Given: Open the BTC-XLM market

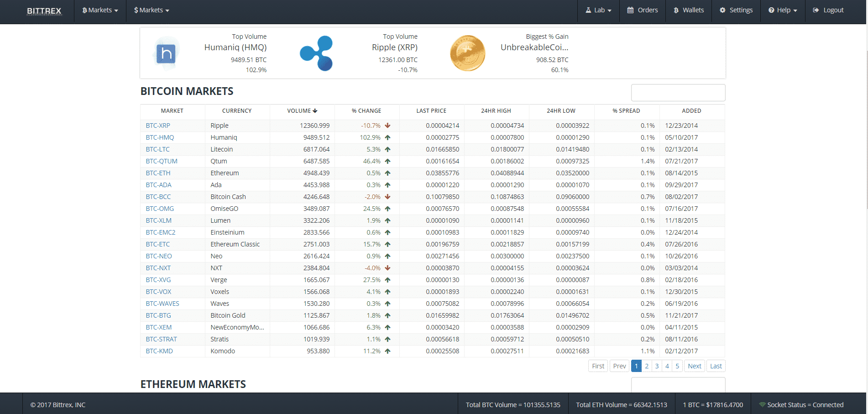Looking at the screenshot, I should tap(158, 220).
